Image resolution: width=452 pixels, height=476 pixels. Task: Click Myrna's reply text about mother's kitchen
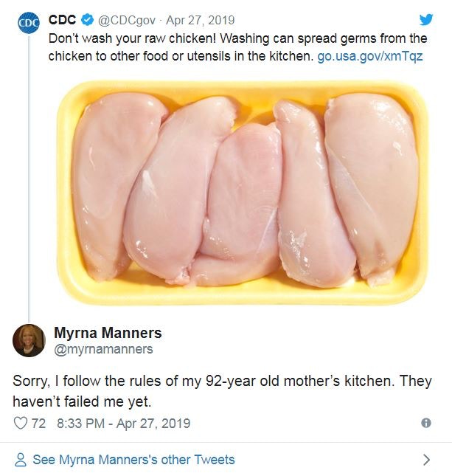[x=222, y=391]
